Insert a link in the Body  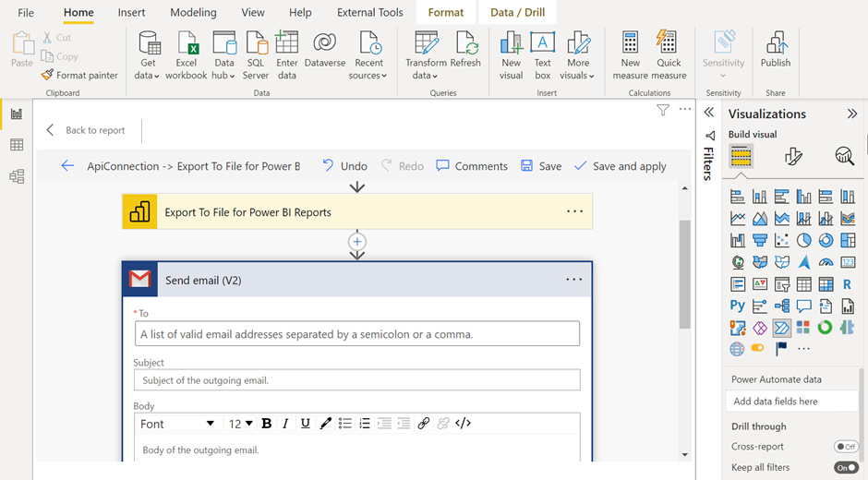424,424
